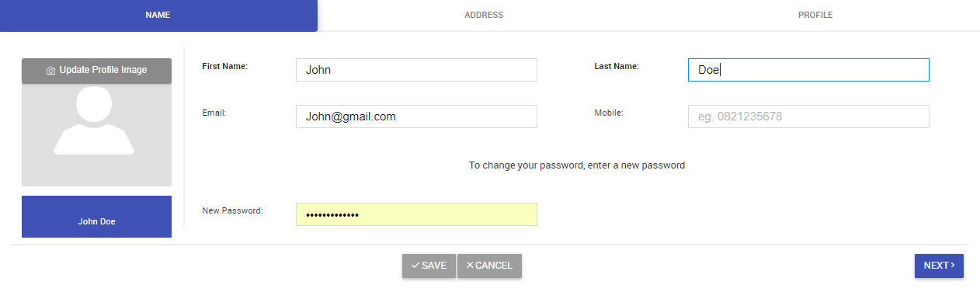The image size is (980, 299).
Task: Focus the New Password field
Action: pos(416,214)
